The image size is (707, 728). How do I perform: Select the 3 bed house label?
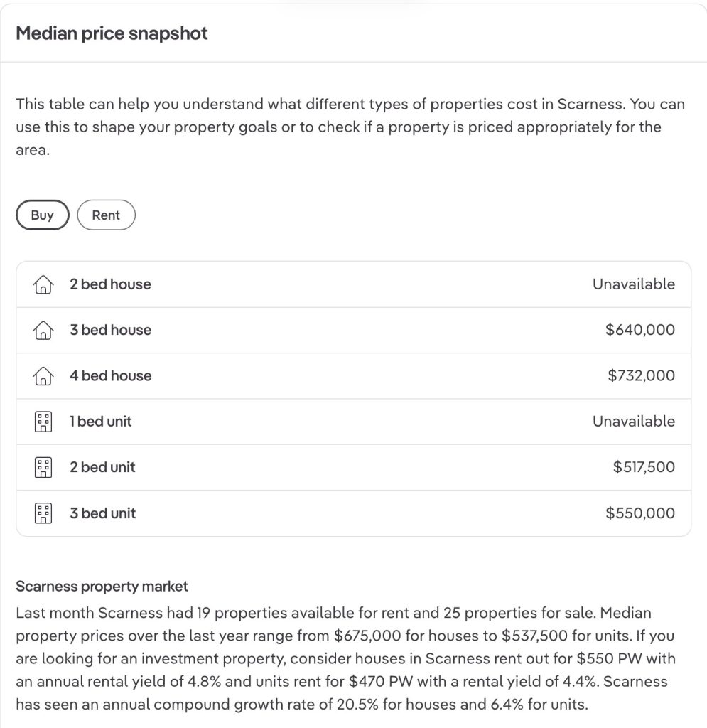110,330
